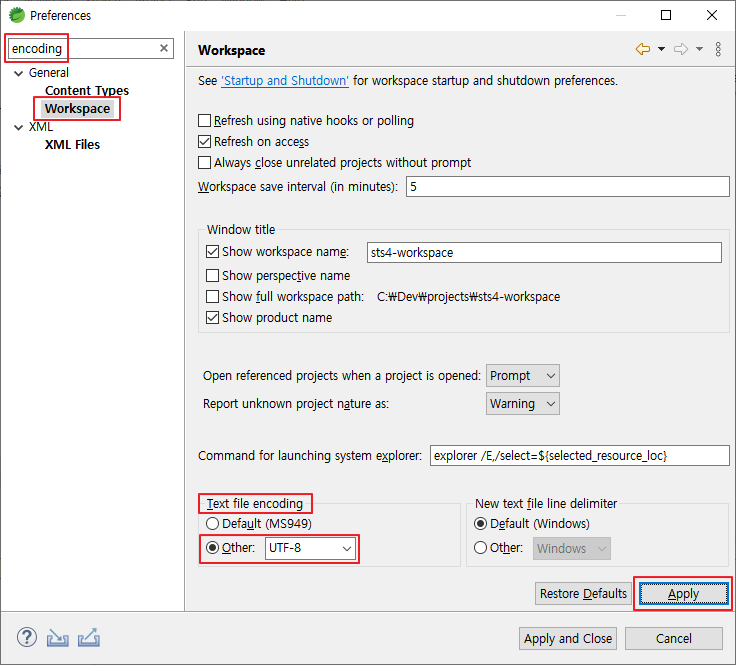Viewport: 736px width, 665px height.
Task: Click Apply and Close button
Action: tap(568, 638)
